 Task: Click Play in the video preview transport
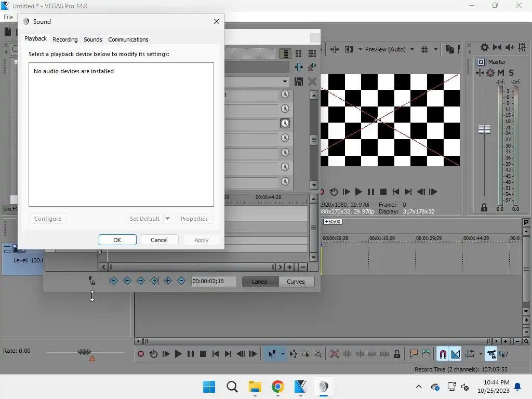358,192
